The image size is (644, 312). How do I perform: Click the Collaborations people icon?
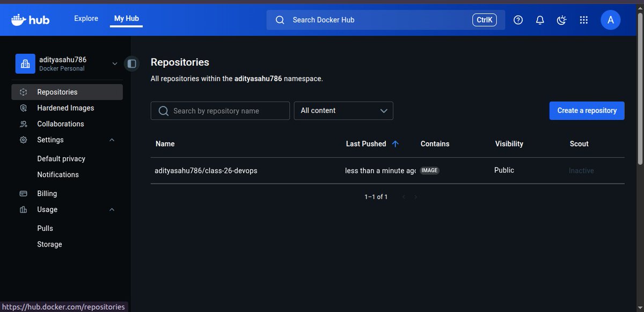pyautogui.click(x=23, y=124)
